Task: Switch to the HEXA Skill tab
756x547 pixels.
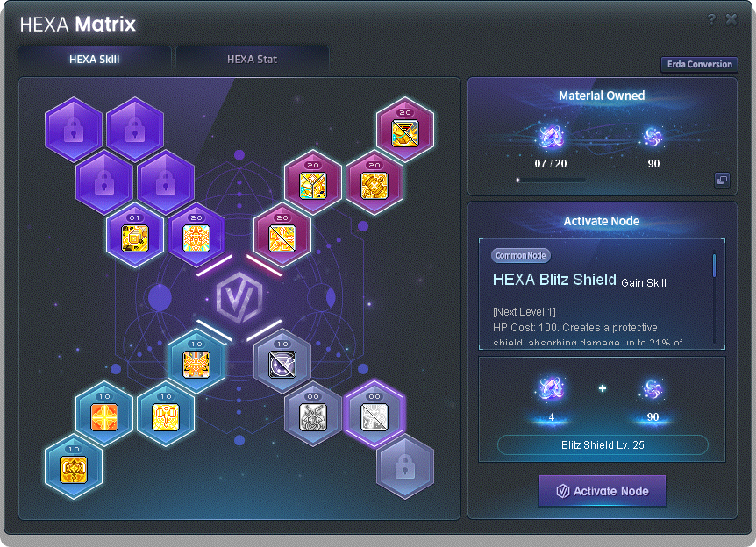Action: coord(95,60)
